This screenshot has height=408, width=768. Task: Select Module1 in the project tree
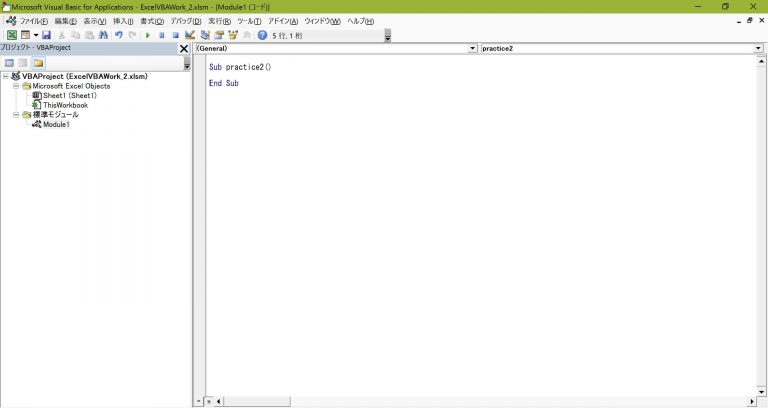coord(56,125)
